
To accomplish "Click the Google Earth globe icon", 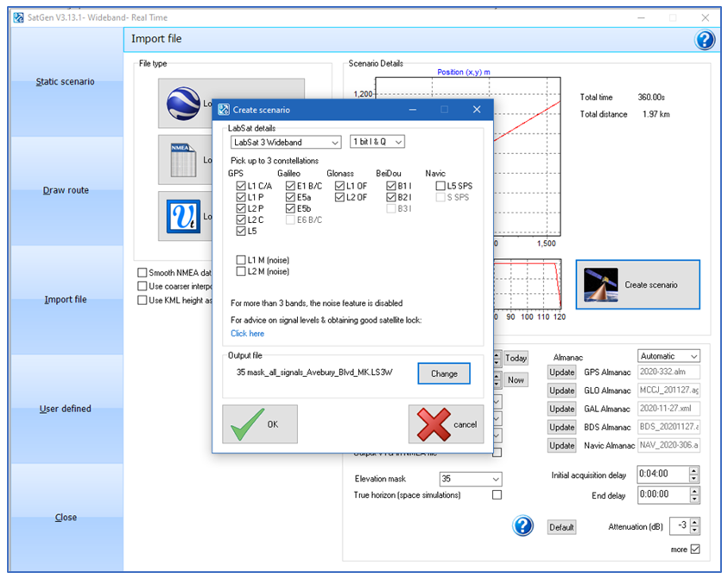I will click(184, 103).
